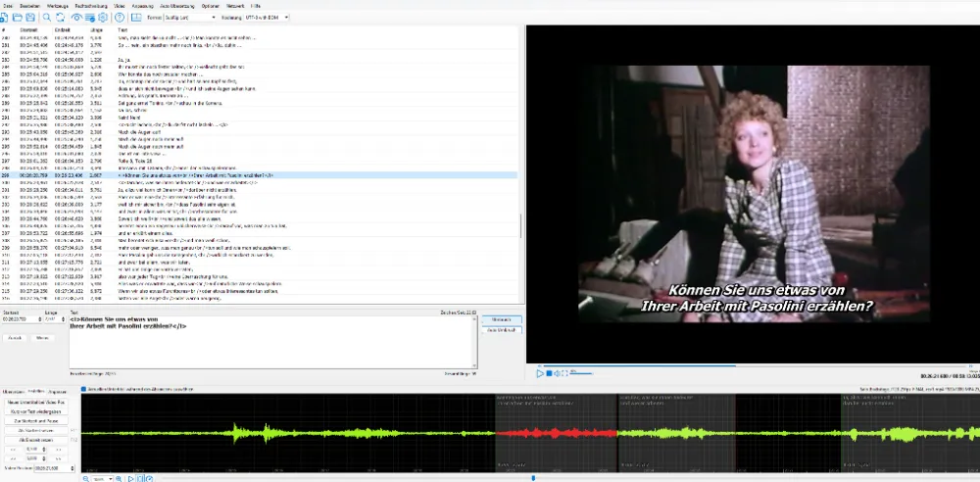Image resolution: width=980 pixels, height=482 pixels.
Task: Sort list by Startzeit column header
Action: (28, 30)
